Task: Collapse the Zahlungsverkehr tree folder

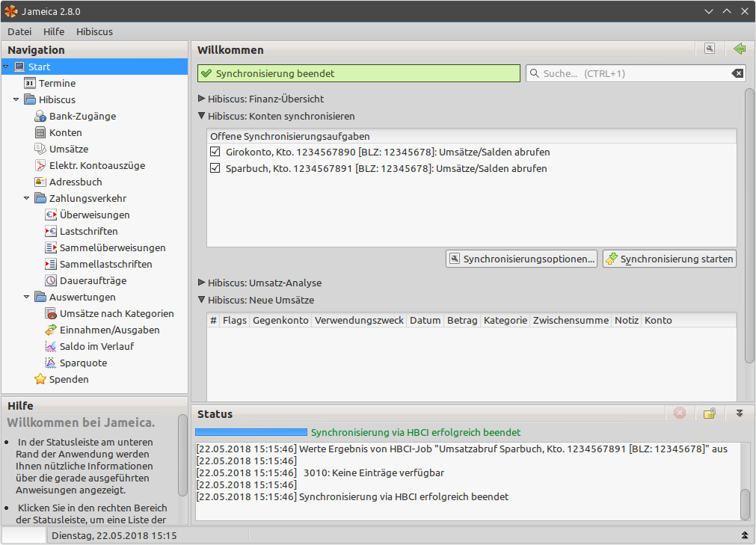Action: point(26,198)
